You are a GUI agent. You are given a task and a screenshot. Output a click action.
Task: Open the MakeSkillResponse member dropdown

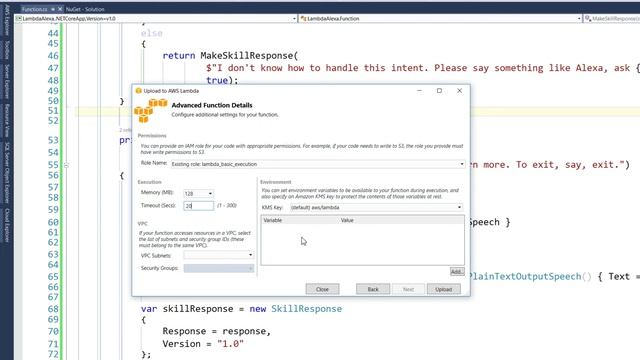tap(612, 18)
